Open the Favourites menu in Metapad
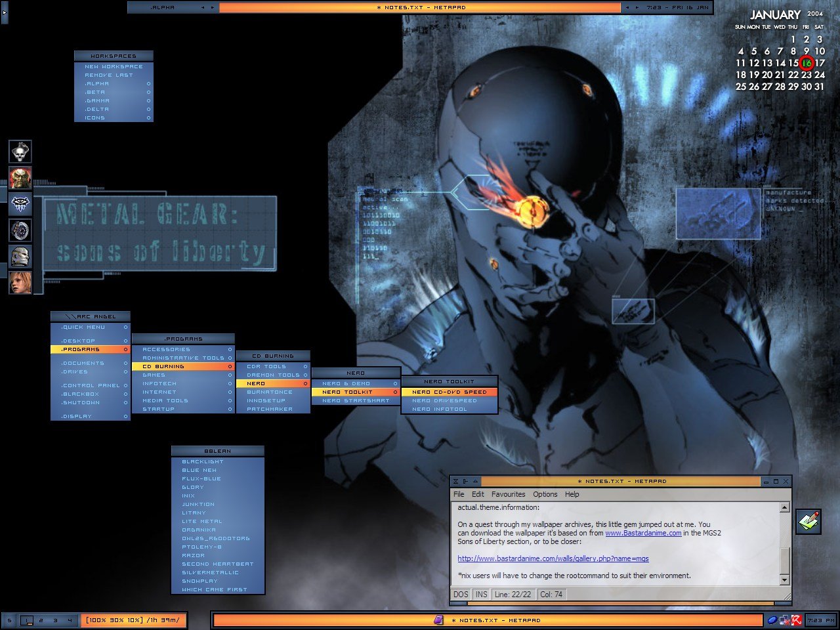The image size is (840, 630). click(509, 494)
